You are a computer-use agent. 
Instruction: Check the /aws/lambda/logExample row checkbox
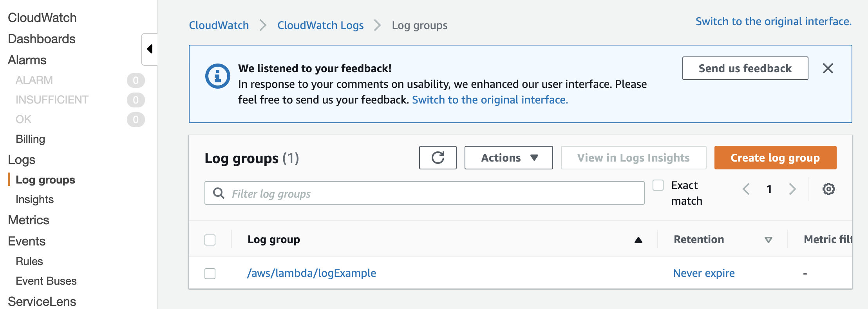[210, 273]
